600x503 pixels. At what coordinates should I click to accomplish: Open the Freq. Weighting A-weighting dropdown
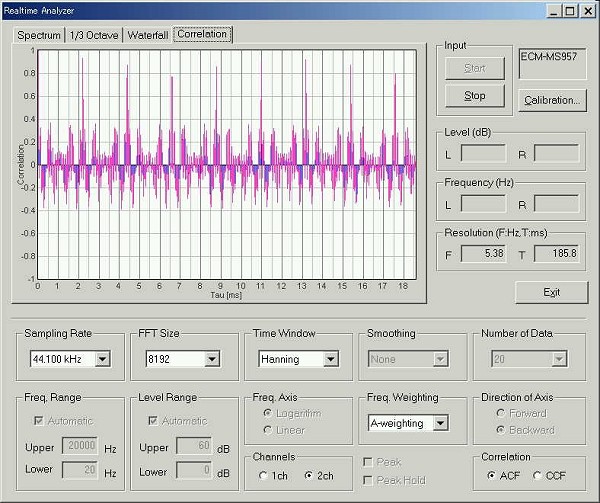pos(440,423)
